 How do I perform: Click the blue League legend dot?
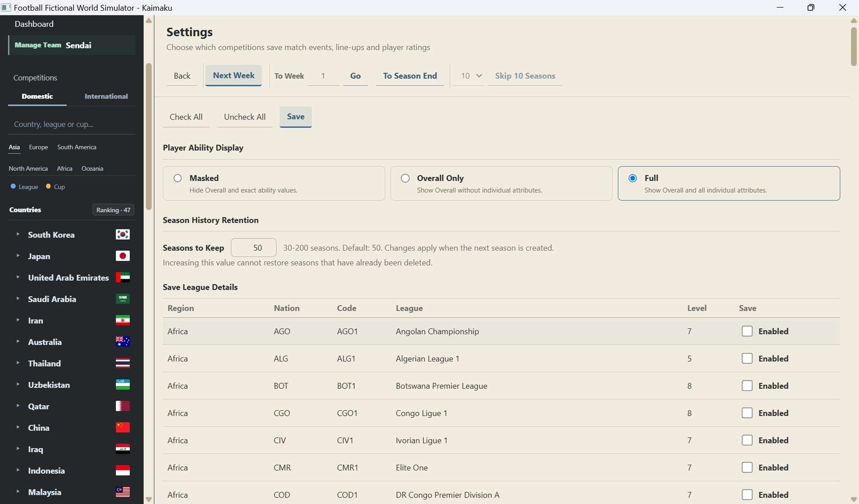click(13, 186)
